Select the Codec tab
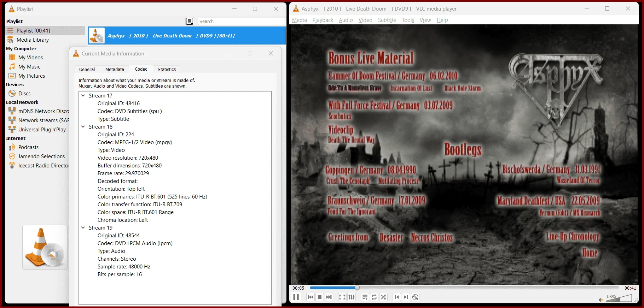644x308 pixels. [141, 69]
